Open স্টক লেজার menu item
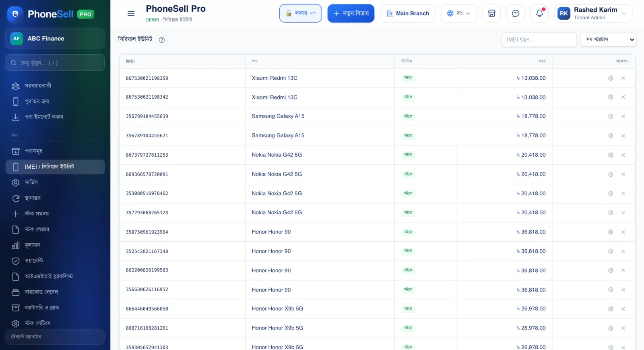644x350 pixels. (55, 230)
